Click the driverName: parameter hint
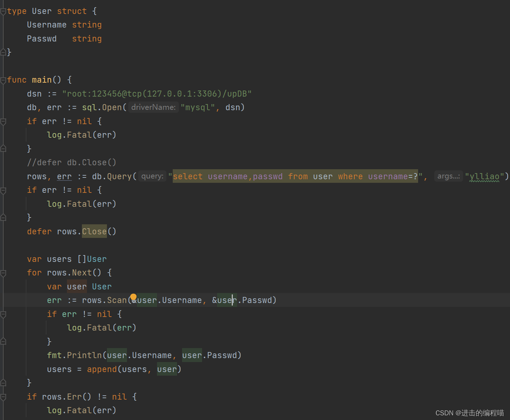The image size is (510, 420). [x=153, y=107]
